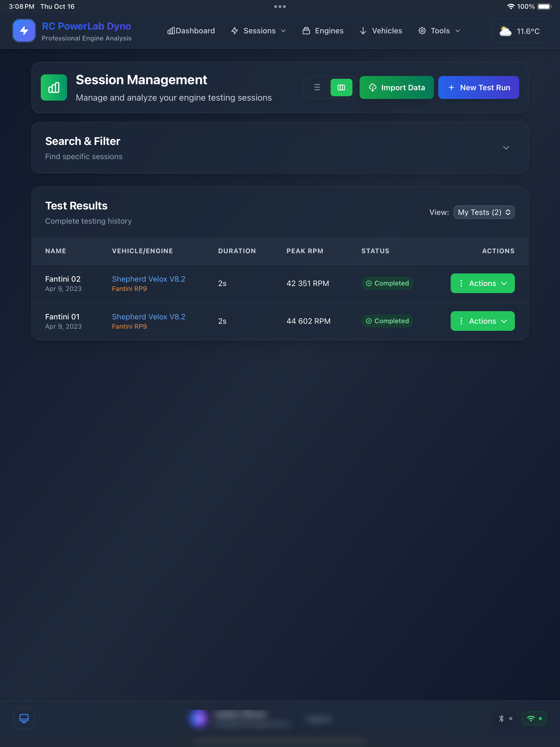This screenshot has width=560, height=747.
Task: Click Fantini RP9 engine in Fantini 02 row
Action: click(129, 289)
